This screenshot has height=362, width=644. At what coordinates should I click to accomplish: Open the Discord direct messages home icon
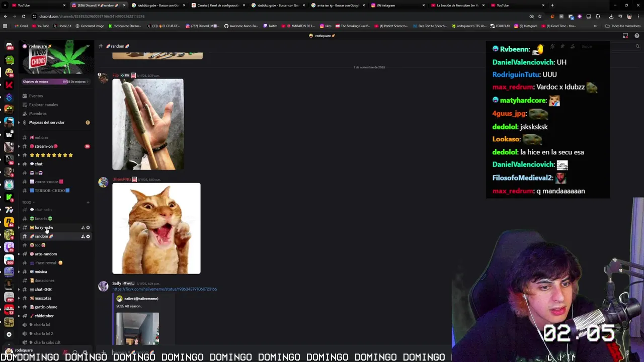[x=9, y=46]
